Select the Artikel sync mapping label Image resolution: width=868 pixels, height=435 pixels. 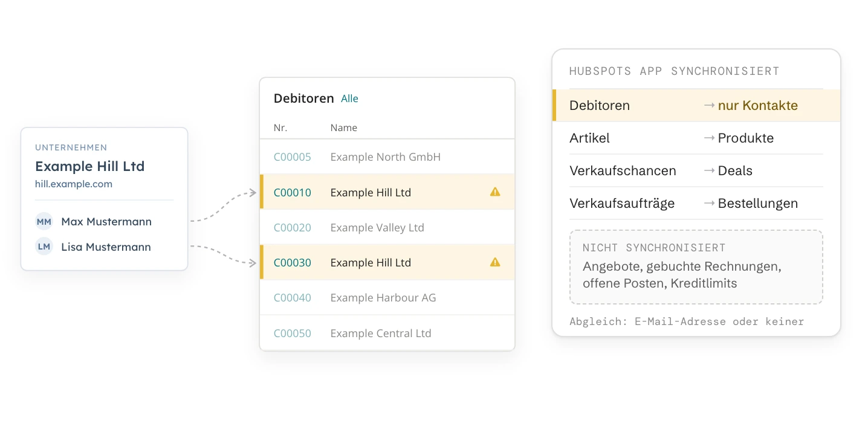coord(589,138)
